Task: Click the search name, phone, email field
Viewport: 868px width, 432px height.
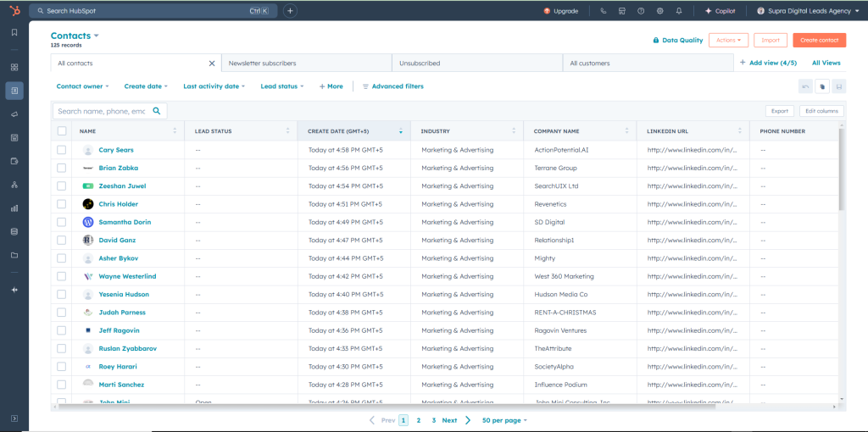Action: pos(102,111)
